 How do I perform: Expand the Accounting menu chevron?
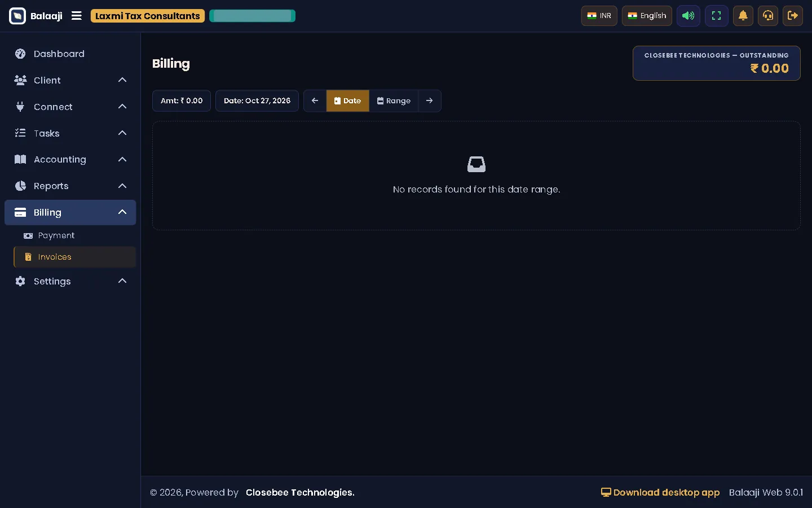(122, 159)
